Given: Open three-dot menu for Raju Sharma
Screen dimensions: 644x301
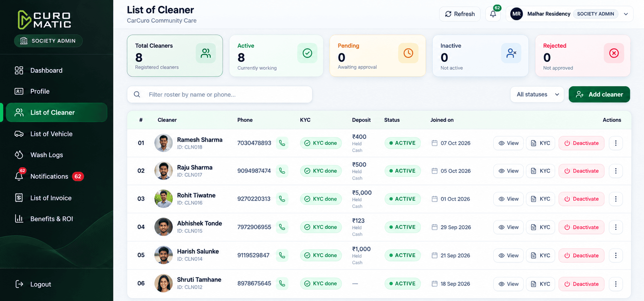Looking at the screenshot, I should (616, 171).
